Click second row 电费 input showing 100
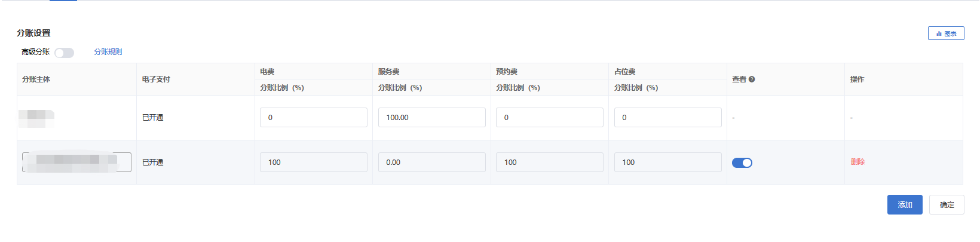The image size is (980, 242). coord(314,162)
